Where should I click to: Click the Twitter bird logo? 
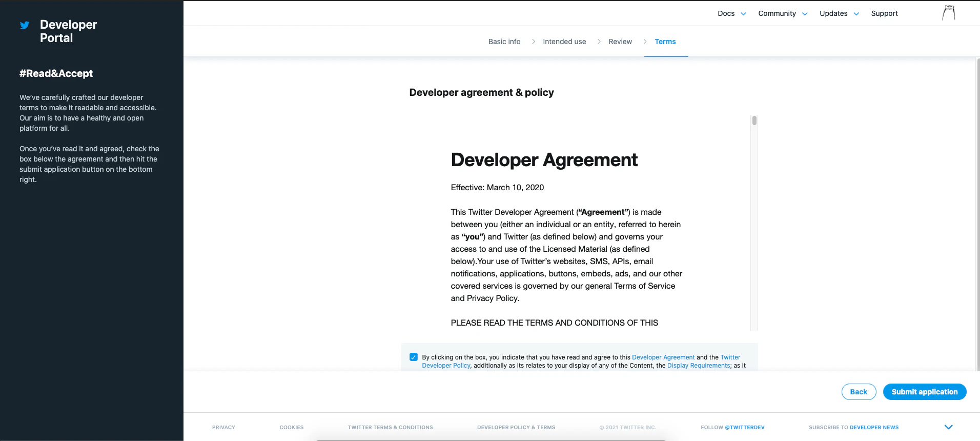coord(25,25)
